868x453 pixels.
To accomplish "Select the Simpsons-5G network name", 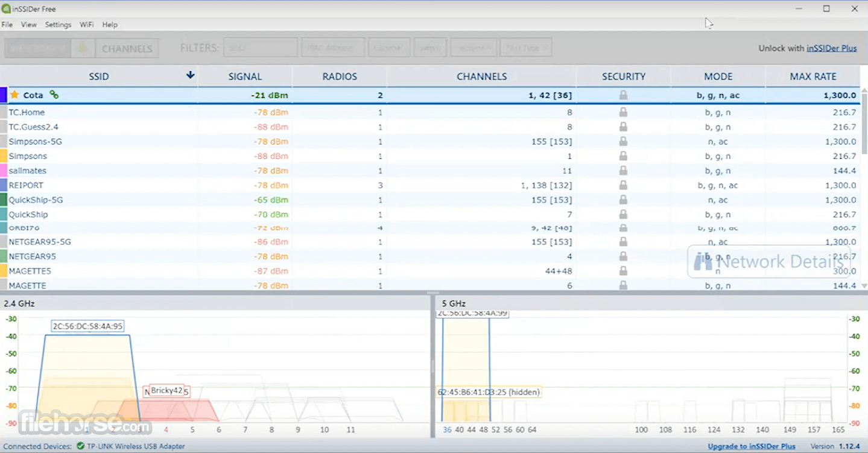I will pos(35,141).
